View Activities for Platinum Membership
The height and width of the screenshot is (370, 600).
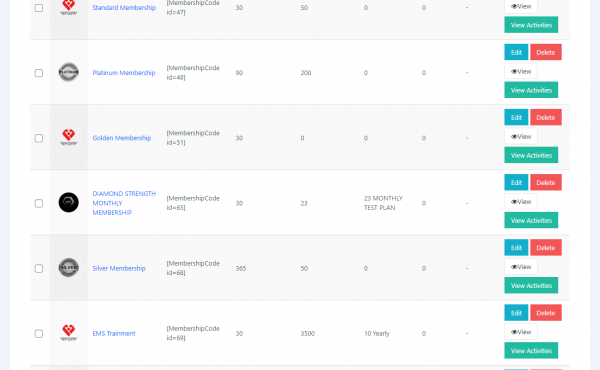coord(531,90)
